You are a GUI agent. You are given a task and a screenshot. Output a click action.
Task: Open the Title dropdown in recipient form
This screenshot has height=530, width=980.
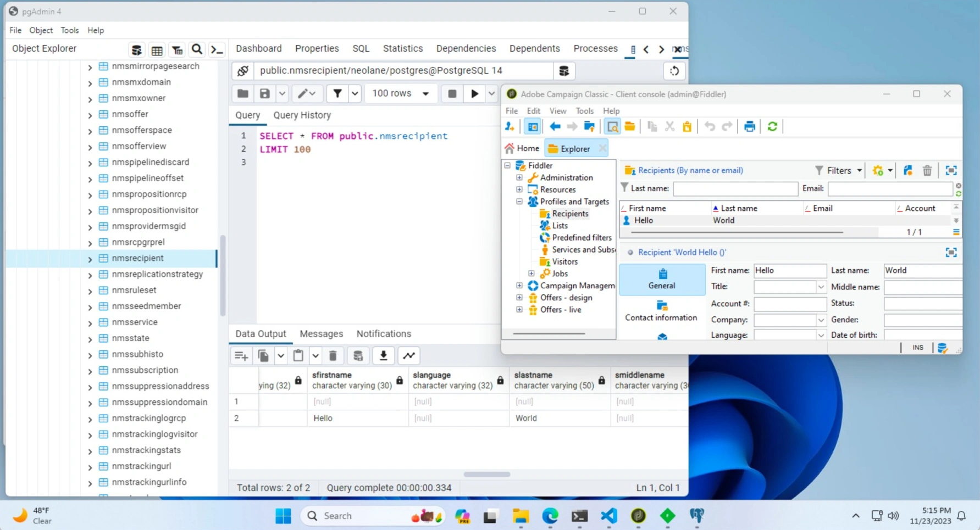821,287
